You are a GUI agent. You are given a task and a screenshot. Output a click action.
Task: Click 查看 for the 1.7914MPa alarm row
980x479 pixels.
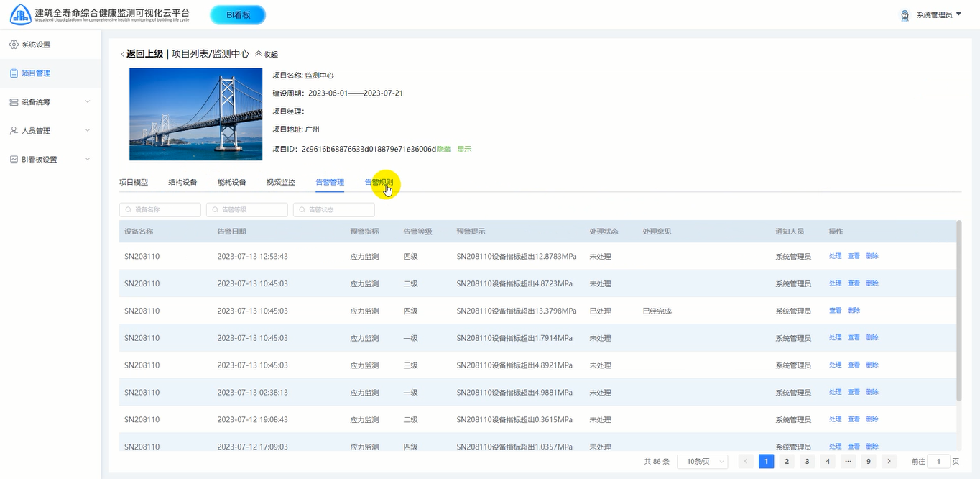click(x=854, y=338)
